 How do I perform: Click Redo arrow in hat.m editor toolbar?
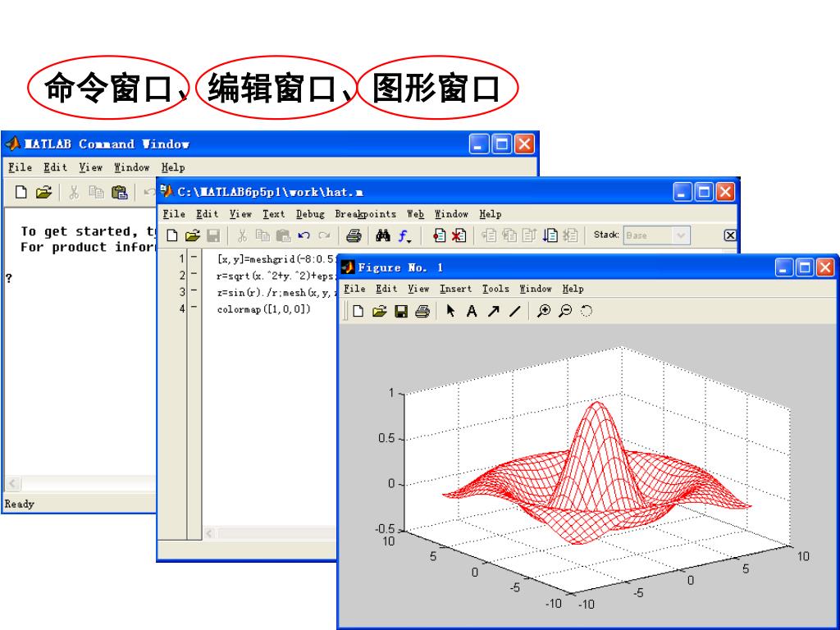point(324,235)
